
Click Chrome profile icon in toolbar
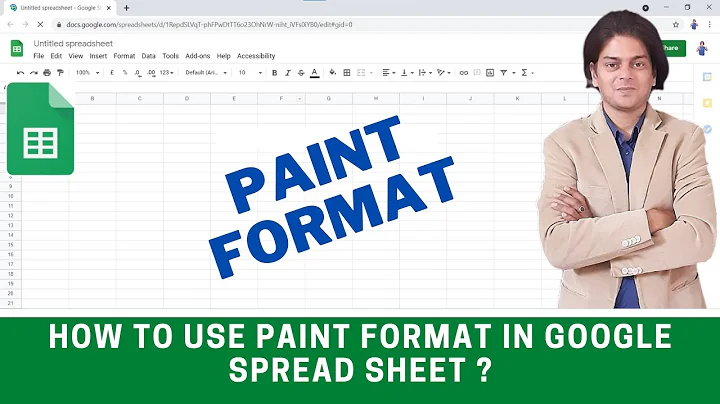coord(694,25)
